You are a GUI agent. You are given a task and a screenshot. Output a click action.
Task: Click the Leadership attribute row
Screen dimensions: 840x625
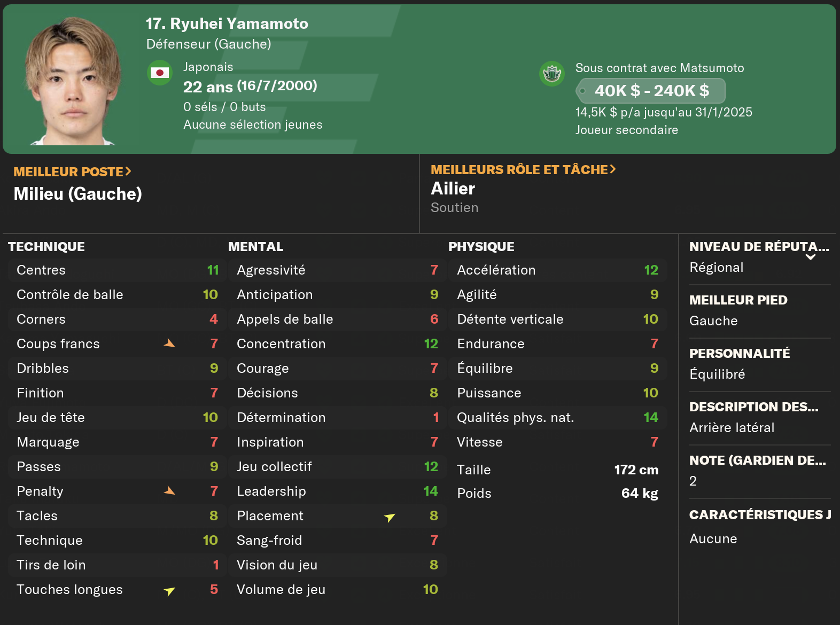point(337,491)
